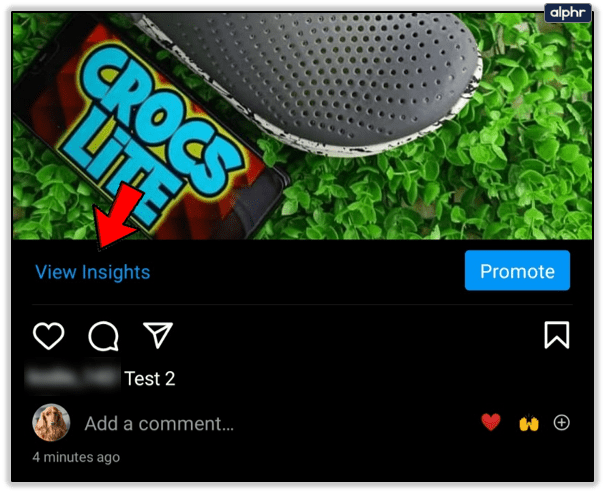Share the post using the paper plane icon

click(158, 335)
